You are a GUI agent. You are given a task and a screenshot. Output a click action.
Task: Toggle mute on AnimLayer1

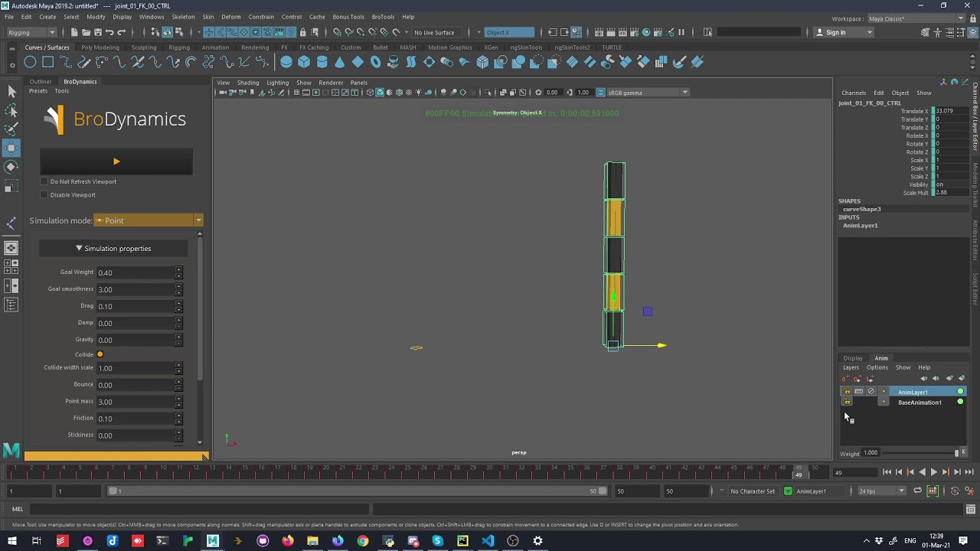871,392
